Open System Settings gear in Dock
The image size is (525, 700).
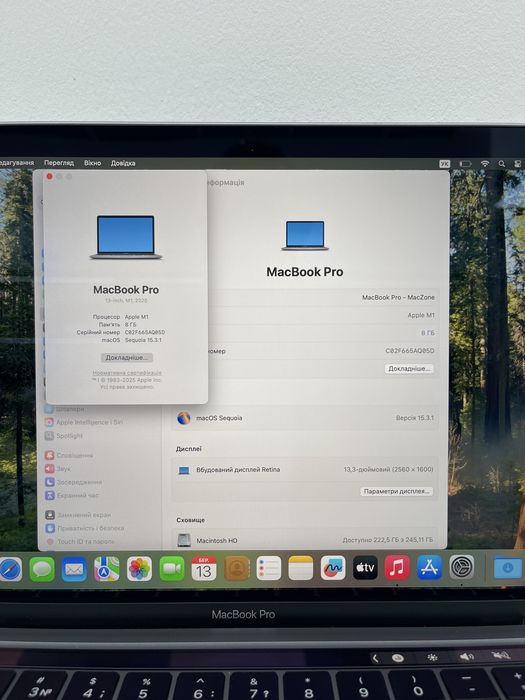pyautogui.click(x=462, y=567)
